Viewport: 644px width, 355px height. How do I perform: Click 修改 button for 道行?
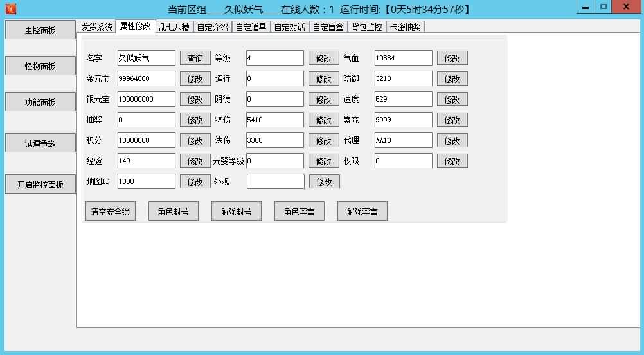point(324,78)
